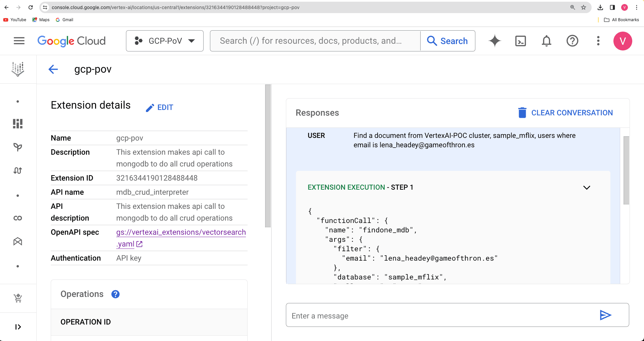Collapse the Extension Execution Step 1 section
Image resolution: width=644 pixels, height=341 pixels.
(x=587, y=188)
